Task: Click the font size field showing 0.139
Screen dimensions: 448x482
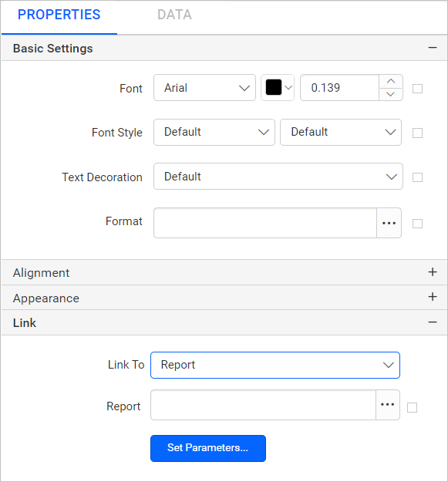Action: click(x=339, y=88)
